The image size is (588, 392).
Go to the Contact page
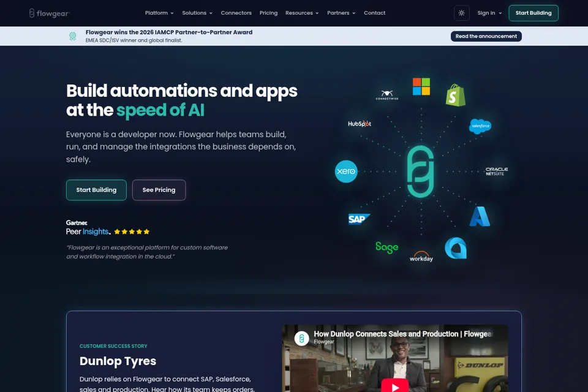[374, 13]
